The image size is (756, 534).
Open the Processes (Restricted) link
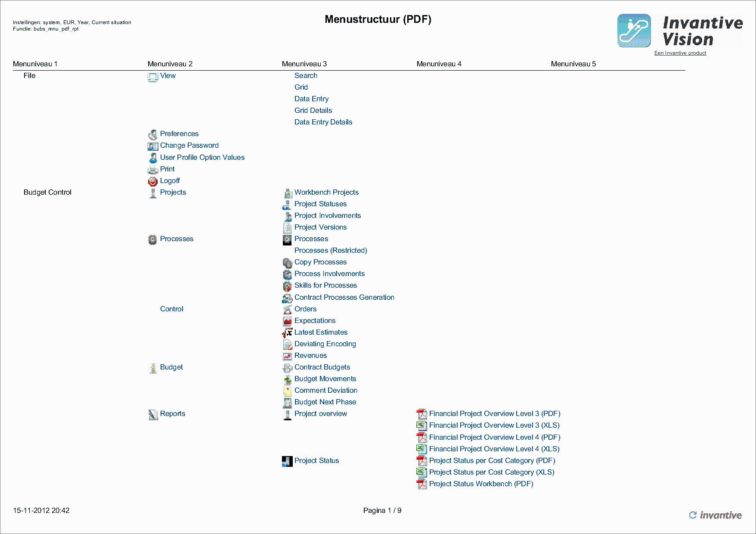331,250
